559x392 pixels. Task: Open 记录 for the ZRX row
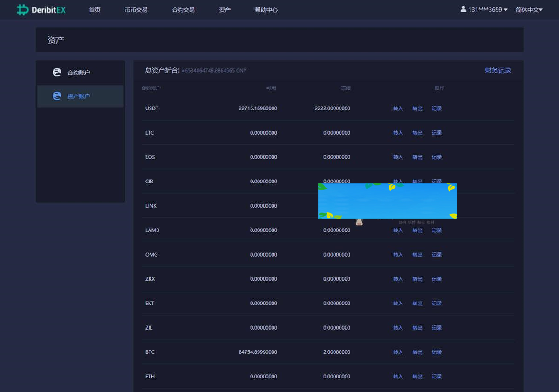coord(436,279)
